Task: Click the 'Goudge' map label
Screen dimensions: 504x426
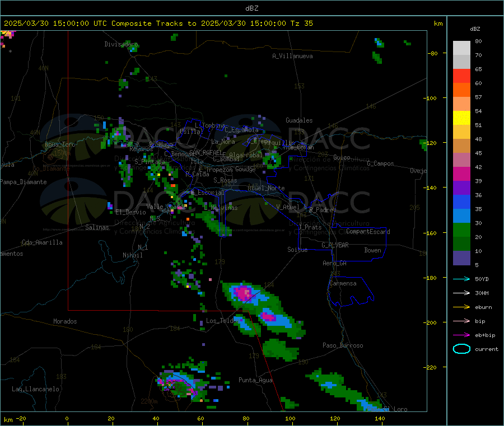Action: [x=245, y=169]
